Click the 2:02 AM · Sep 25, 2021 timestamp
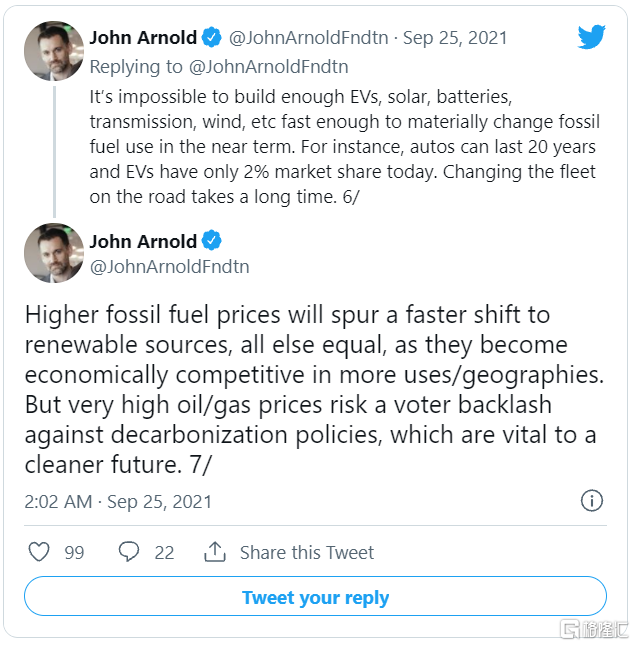Image resolution: width=635 pixels, height=646 pixels. [x=118, y=502]
